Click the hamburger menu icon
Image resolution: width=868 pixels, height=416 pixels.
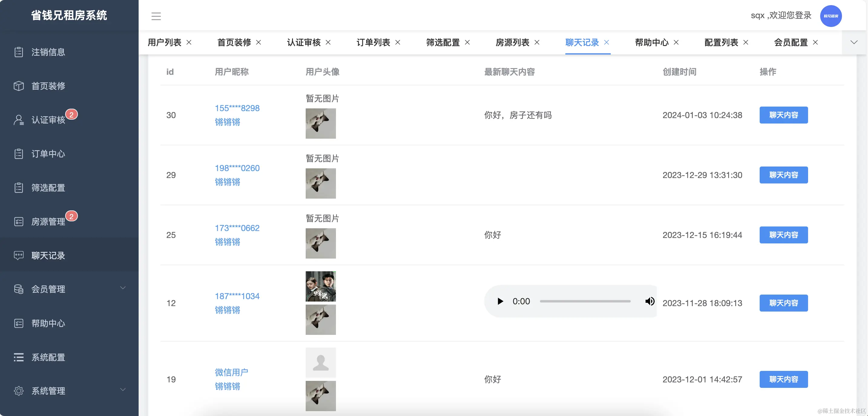click(x=156, y=16)
